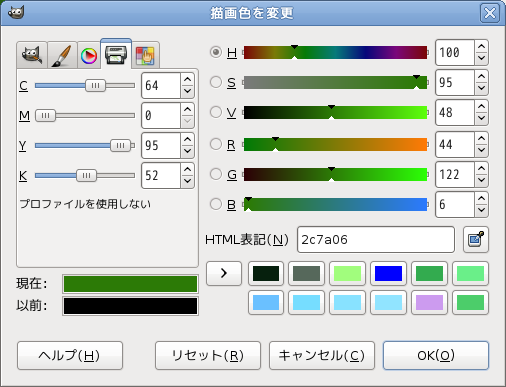Click the OK(O) button
506x387 pixels.
tap(436, 355)
